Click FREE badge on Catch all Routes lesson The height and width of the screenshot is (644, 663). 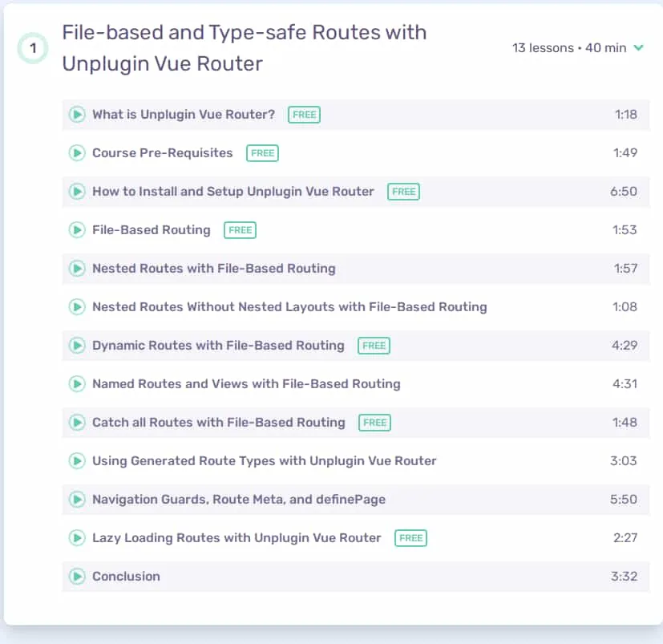pyautogui.click(x=374, y=423)
